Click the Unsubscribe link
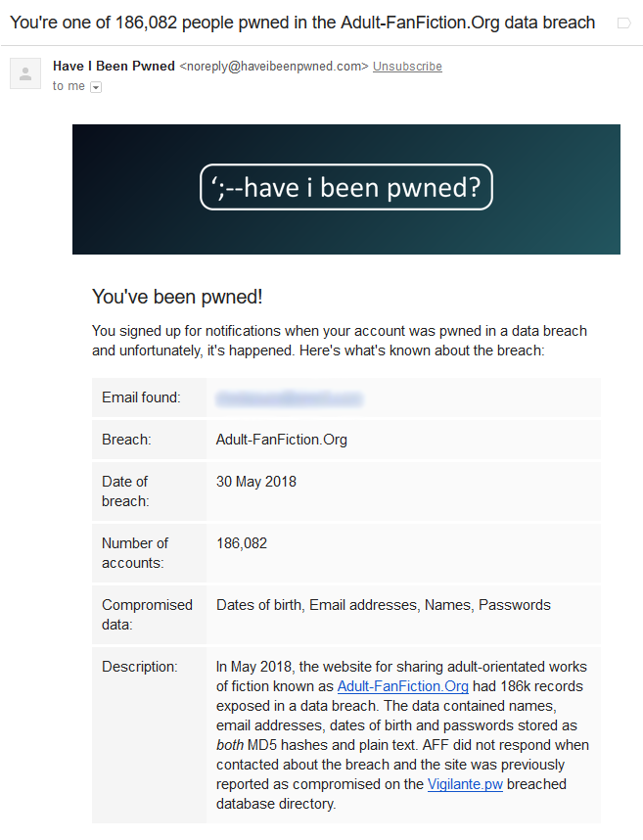 coord(407,67)
